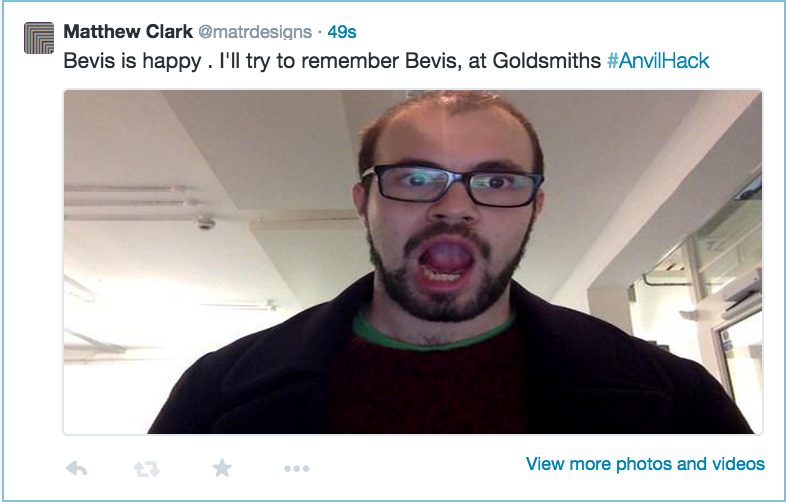Click the striped square profile picture
Image resolution: width=786 pixels, height=502 pixels.
tap(39, 38)
